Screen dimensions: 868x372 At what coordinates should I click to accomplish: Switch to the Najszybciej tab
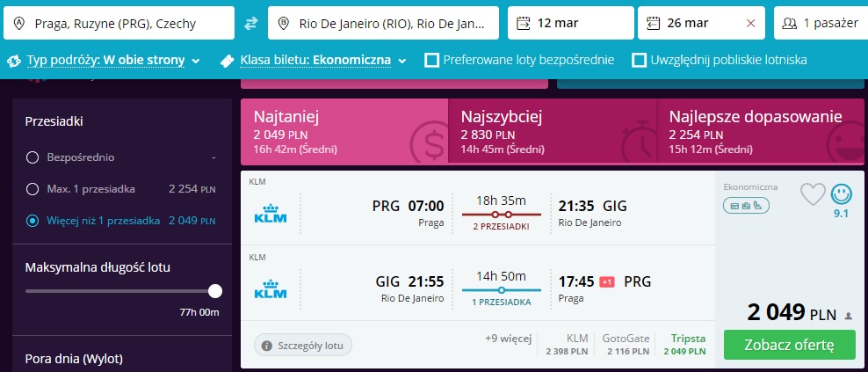[552, 131]
